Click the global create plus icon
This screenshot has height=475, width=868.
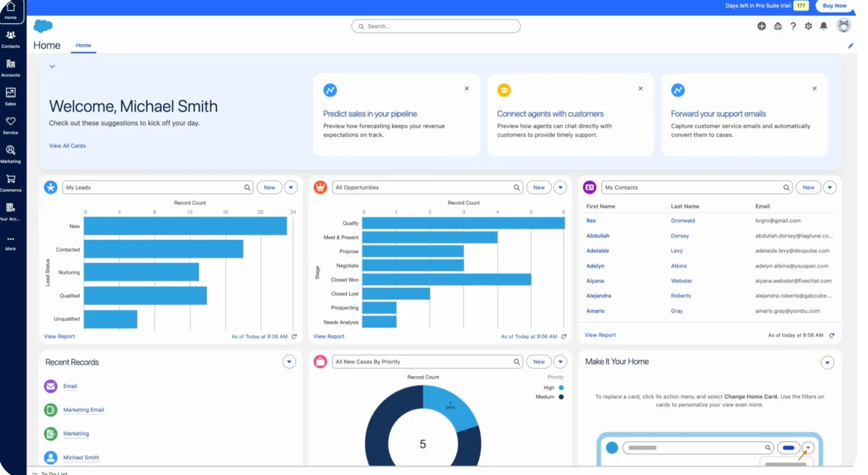coord(762,26)
